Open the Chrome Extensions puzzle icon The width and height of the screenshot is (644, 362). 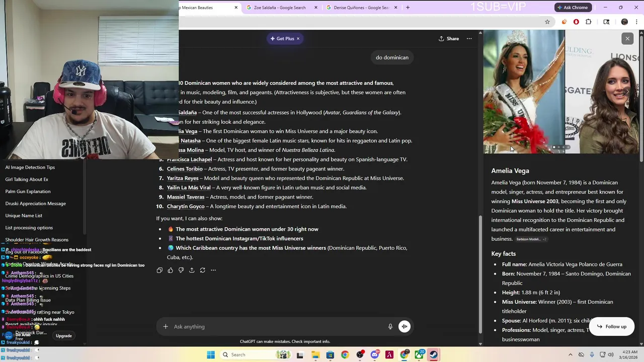[589, 22]
